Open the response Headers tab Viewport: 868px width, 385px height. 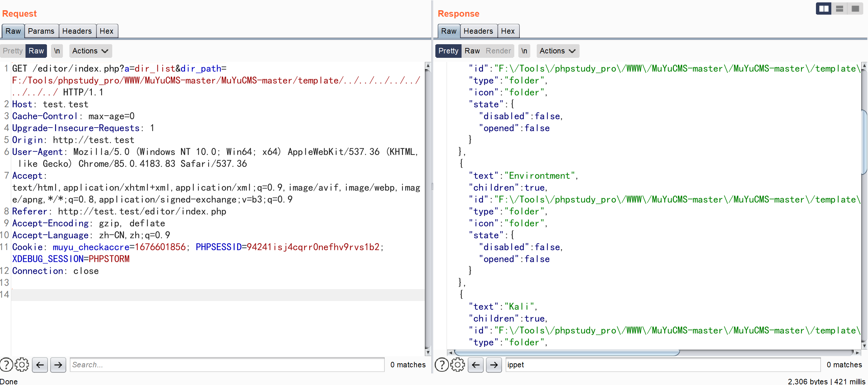click(x=478, y=31)
